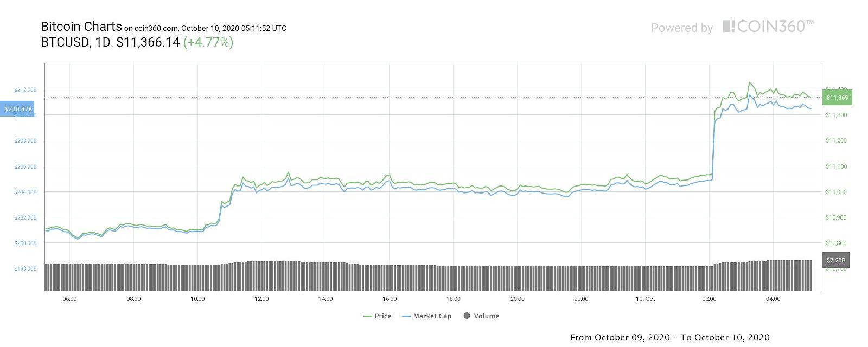Click the green Price legend line marker
868x347 pixels.
point(368,316)
